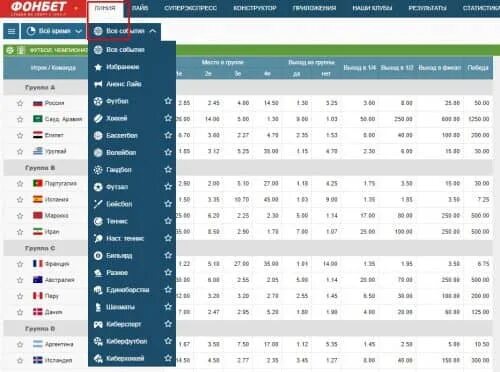Viewport: 500px width, 372px height.
Task: Click the Volleyball sport icon in dropdown
Action: pos(98,153)
